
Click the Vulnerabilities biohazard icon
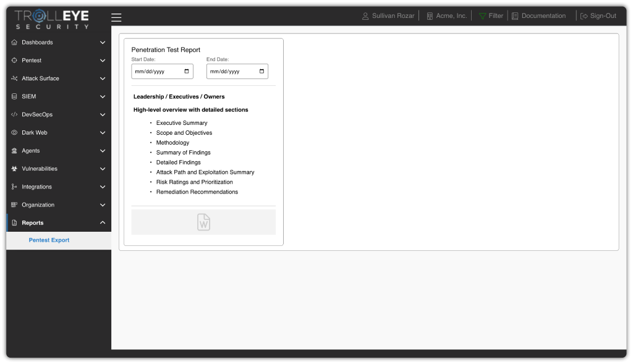tap(15, 169)
